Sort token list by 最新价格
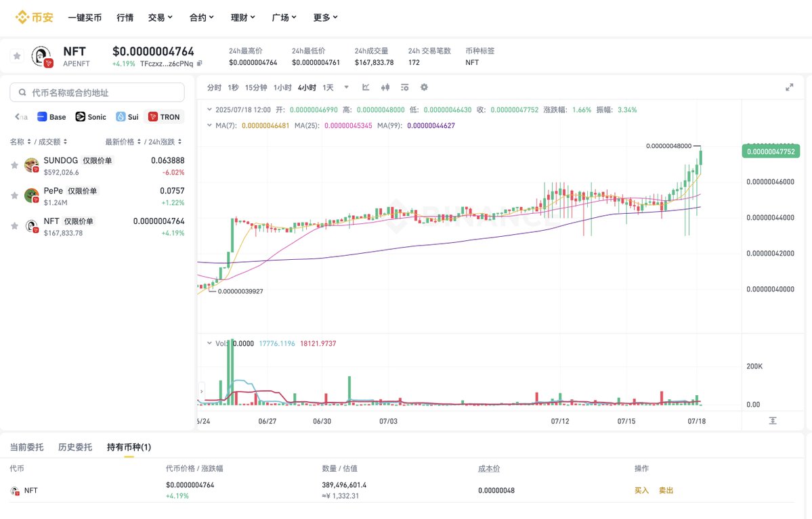Image resolution: width=812 pixels, height=519 pixels. pos(123,142)
